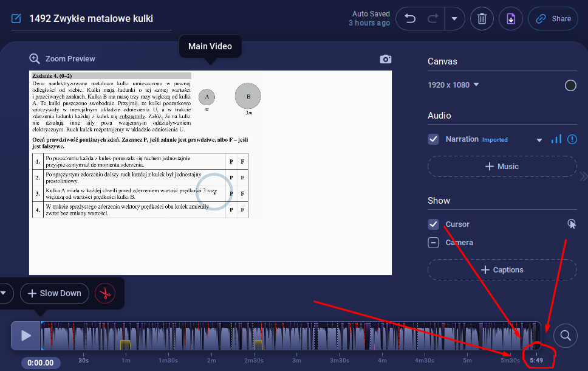Open narration audio levels icon
588x371 pixels.
556,139
